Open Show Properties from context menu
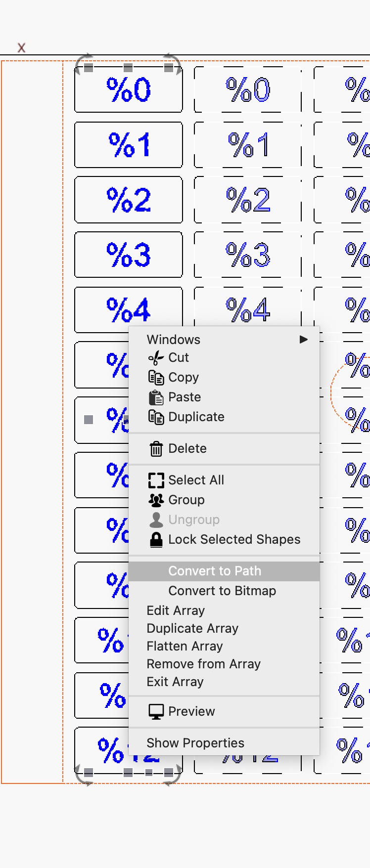The width and height of the screenshot is (370, 868). [x=224, y=743]
